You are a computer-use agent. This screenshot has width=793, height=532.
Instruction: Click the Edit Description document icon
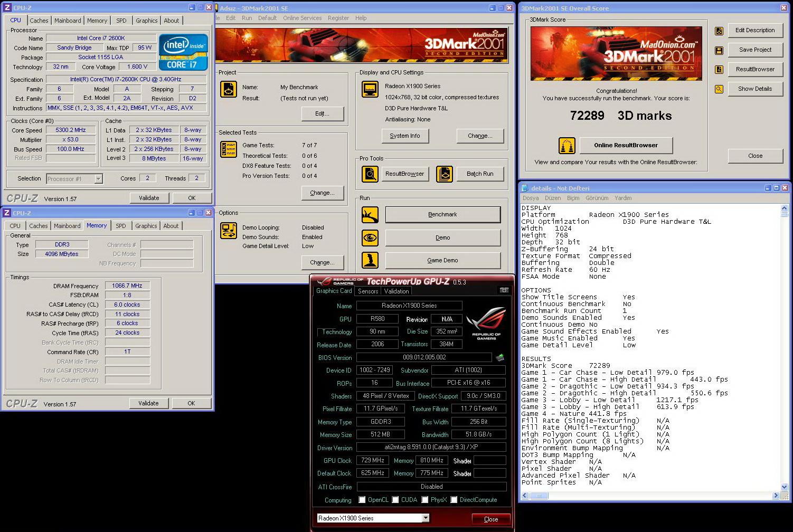(x=719, y=31)
